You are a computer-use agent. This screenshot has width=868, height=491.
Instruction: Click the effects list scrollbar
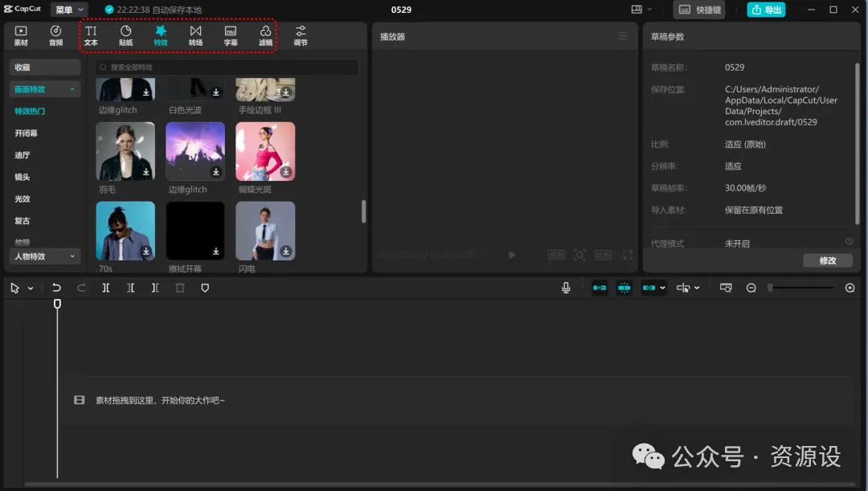364,211
